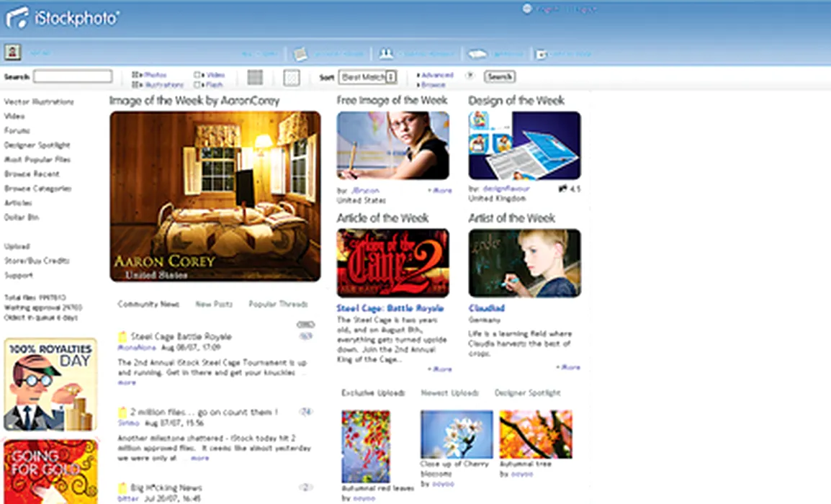The image size is (831, 504).
Task: Open the Image of the Week bedroom photo
Action: [215, 196]
